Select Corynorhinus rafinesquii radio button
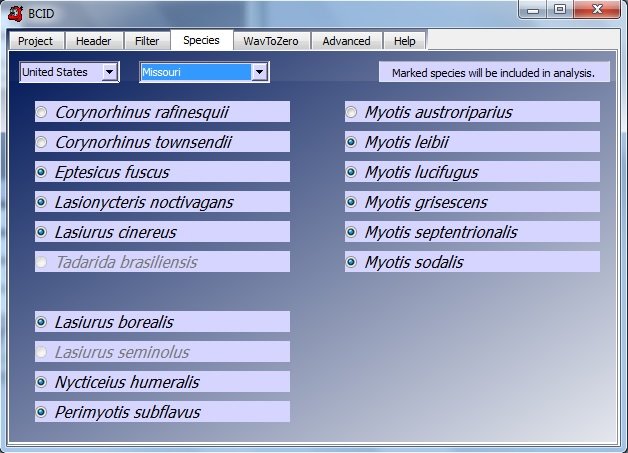The image size is (628, 453). [41, 112]
